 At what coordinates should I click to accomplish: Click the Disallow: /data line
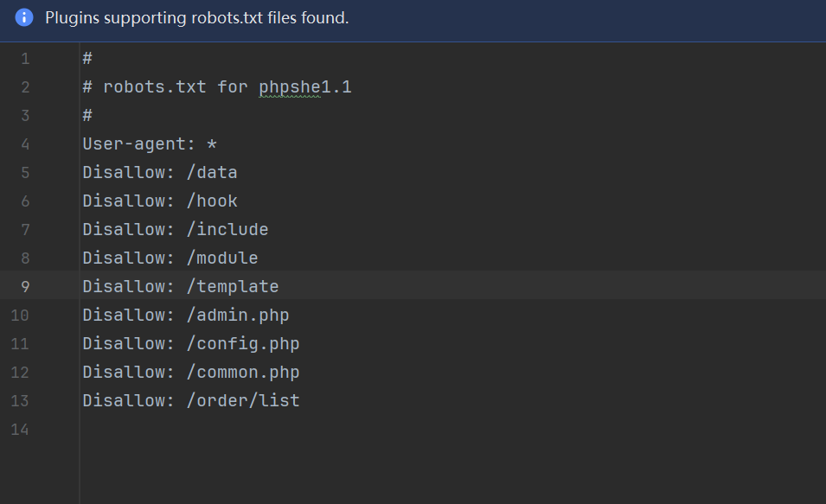coord(160,173)
